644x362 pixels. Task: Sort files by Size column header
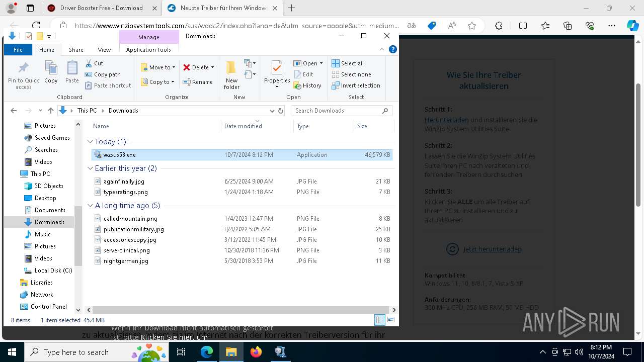[375, 126]
